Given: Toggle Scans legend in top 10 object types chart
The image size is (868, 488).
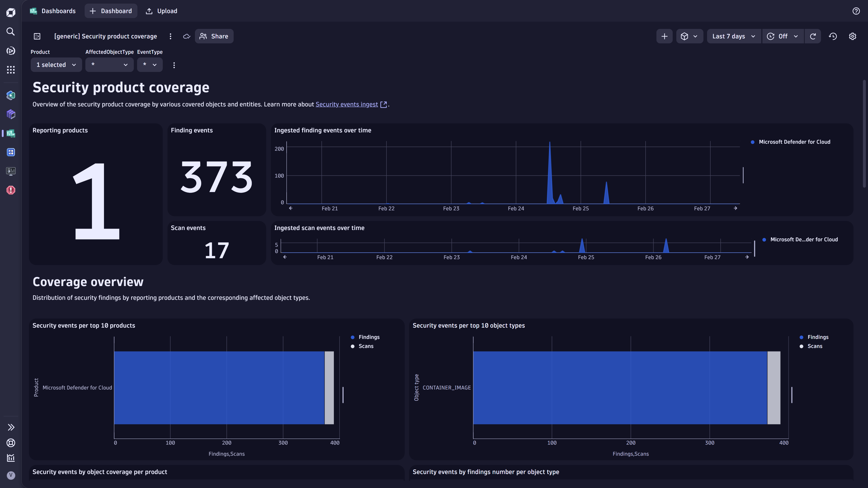Looking at the screenshot, I should (x=811, y=347).
